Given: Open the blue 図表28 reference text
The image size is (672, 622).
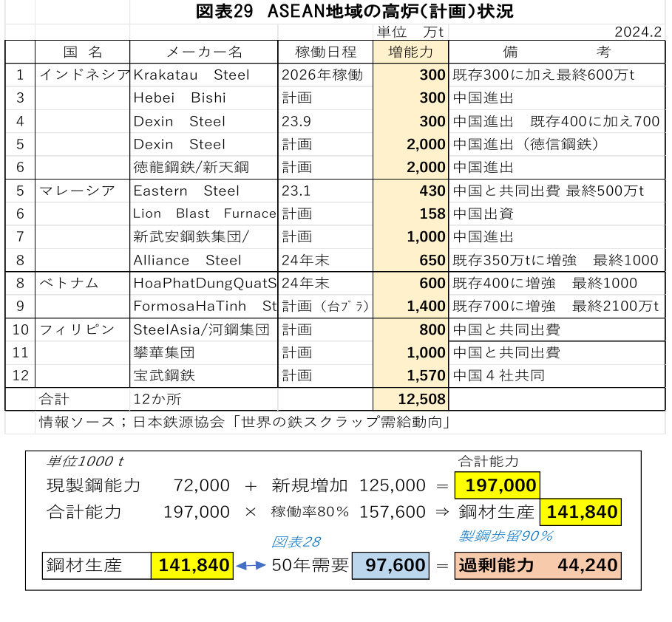Looking at the screenshot, I should 296,542.
